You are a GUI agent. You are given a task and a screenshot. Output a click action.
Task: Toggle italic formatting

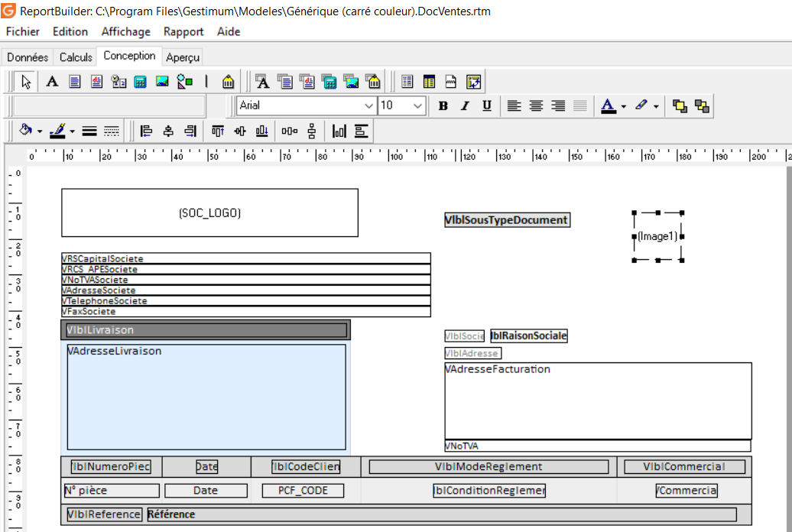pos(466,105)
